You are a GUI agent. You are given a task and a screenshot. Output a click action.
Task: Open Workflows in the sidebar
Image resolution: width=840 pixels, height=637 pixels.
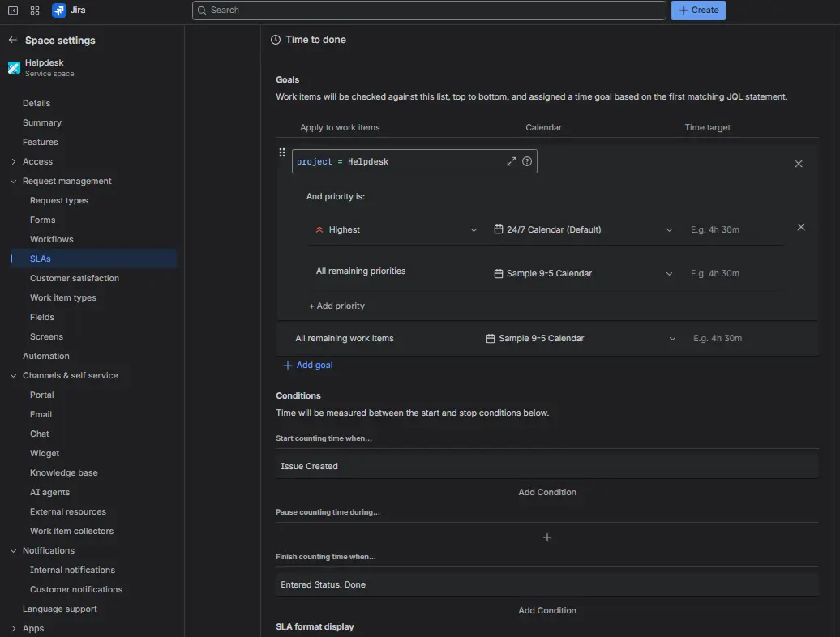click(x=53, y=239)
